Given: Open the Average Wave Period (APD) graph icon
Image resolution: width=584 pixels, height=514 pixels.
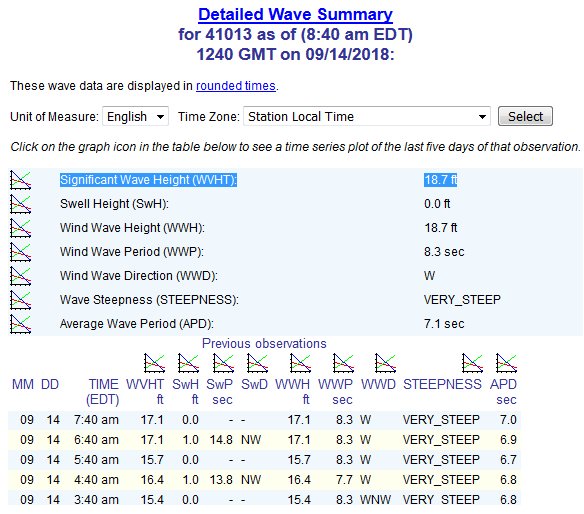Looking at the screenshot, I should tap(20, 324).
